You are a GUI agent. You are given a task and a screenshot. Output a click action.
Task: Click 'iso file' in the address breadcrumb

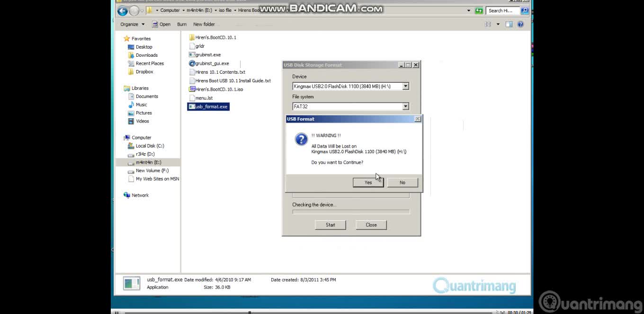point(225,10)
